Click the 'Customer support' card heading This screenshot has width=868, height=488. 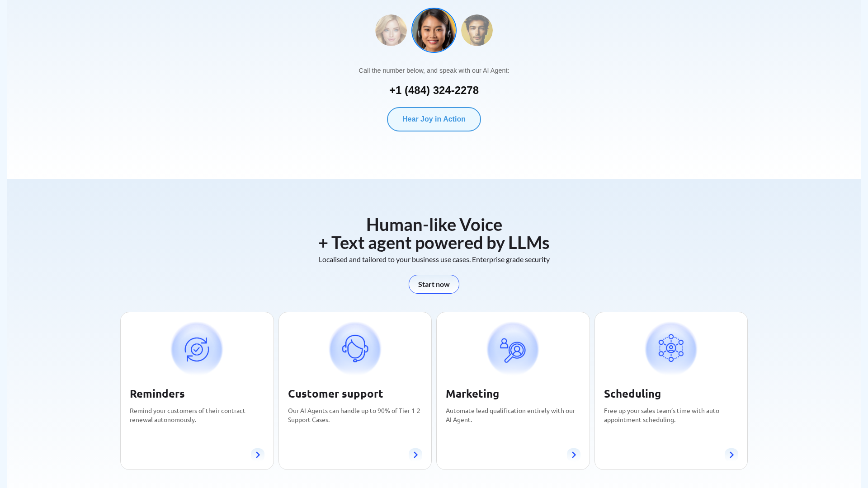(335, 394)
